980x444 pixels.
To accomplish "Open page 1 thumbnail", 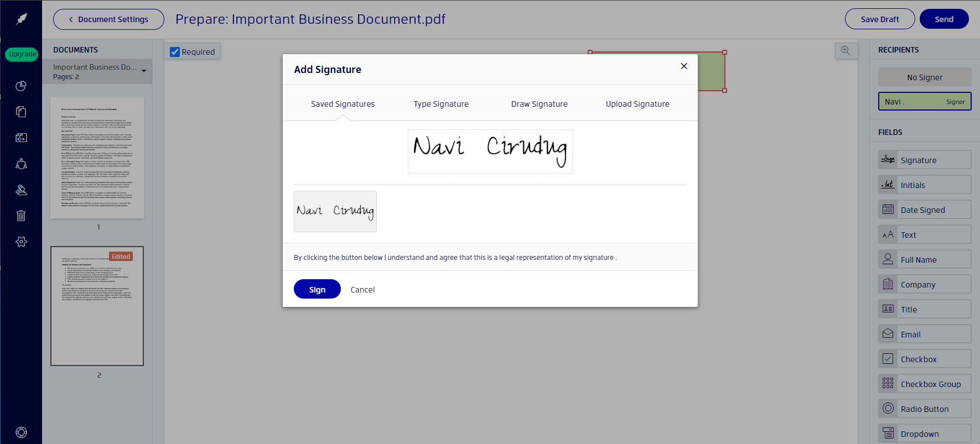I will [97, 158].
